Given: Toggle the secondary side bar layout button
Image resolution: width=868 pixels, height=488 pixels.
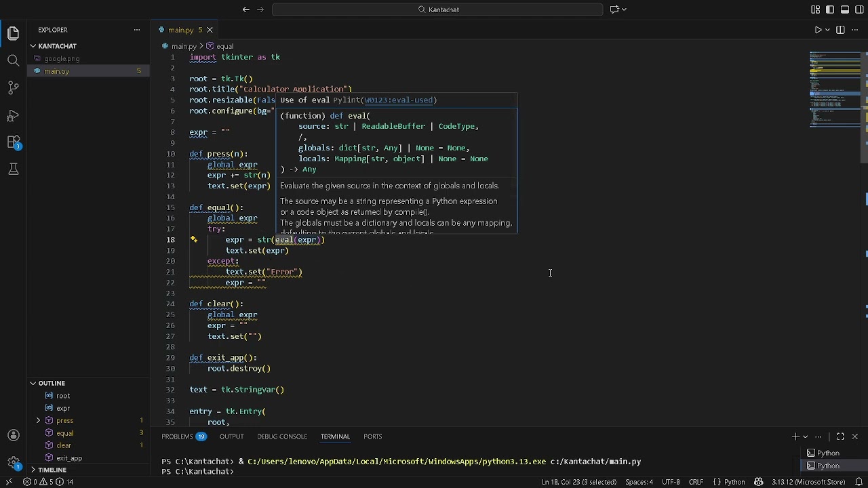Looking at the screenshot, I should 859,9.
